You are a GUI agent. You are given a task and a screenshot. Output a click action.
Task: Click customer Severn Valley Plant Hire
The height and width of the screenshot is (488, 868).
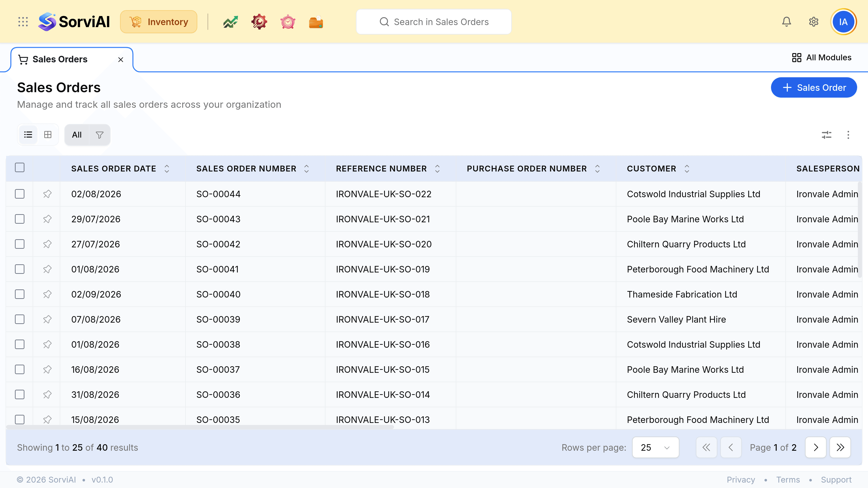(x=676, y=319)
